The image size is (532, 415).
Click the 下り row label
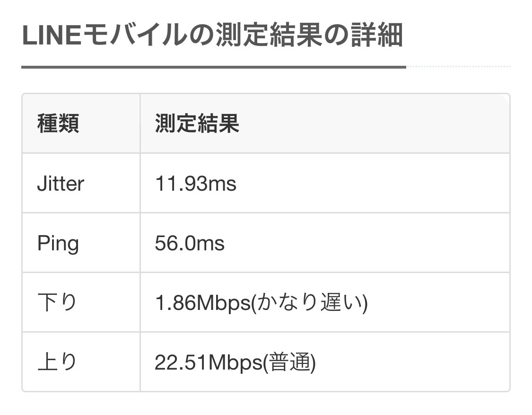(57, 302)
